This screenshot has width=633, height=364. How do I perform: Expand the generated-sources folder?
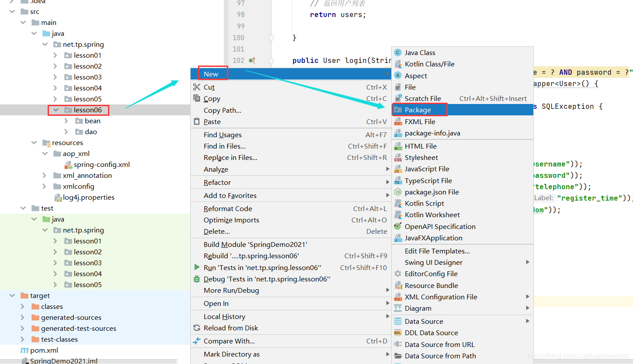pyautogui.click(x=23, y=317)
